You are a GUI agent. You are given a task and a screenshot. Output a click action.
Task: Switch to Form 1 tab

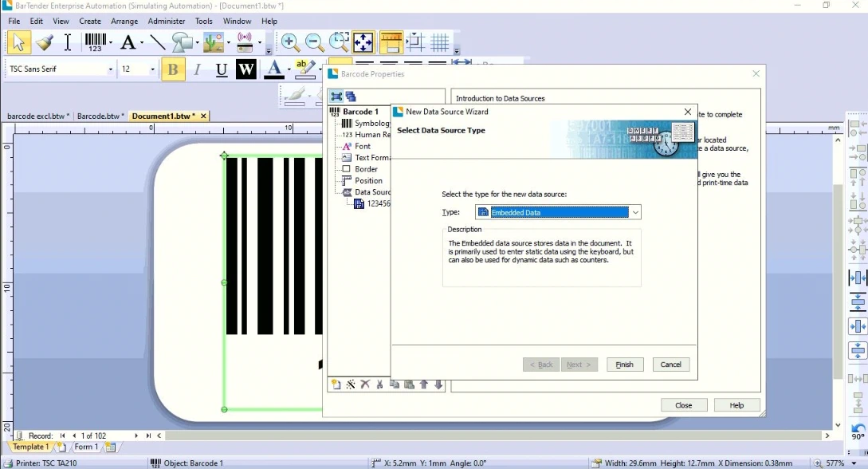(x=86, y=447)
